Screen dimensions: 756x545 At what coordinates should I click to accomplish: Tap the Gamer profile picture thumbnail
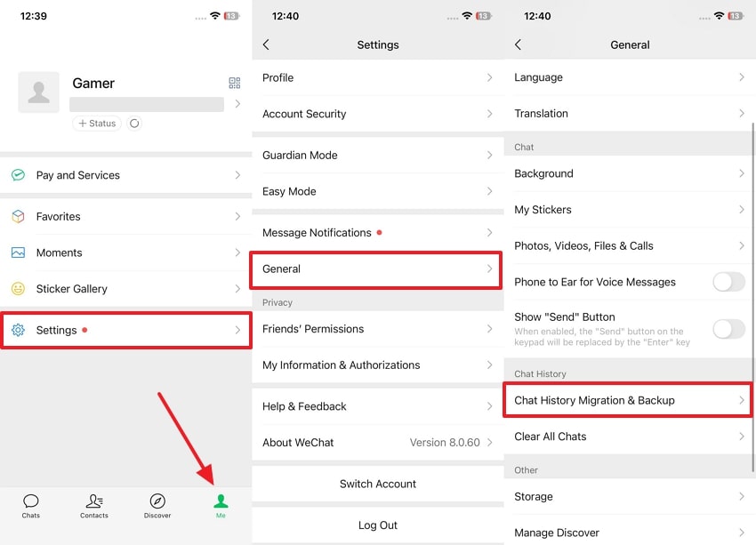click(x=38, y=92)
